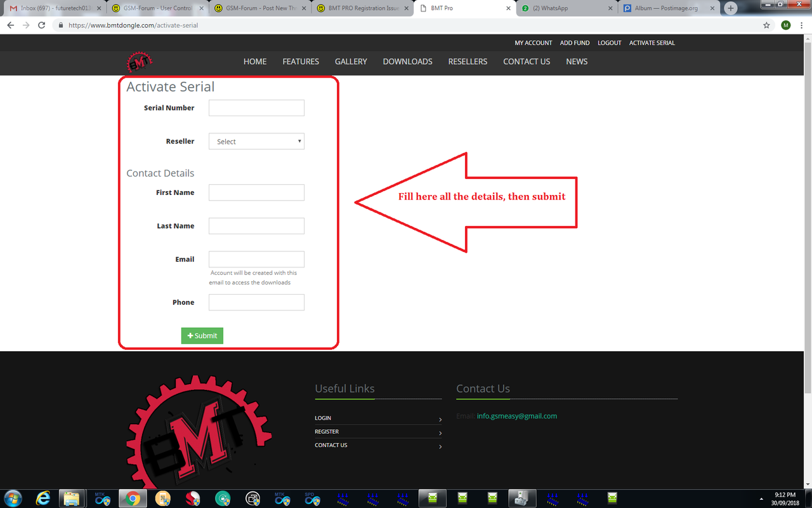Screen dimensions: 812x508
Task: Click the green Submit button
Action: (x=202, y=335)
